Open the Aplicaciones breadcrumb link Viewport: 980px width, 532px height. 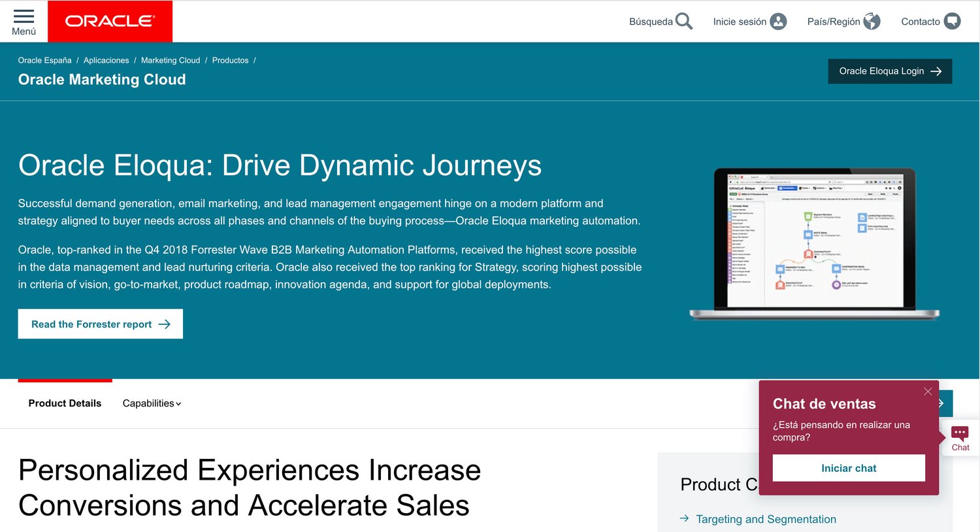[106, 60]
